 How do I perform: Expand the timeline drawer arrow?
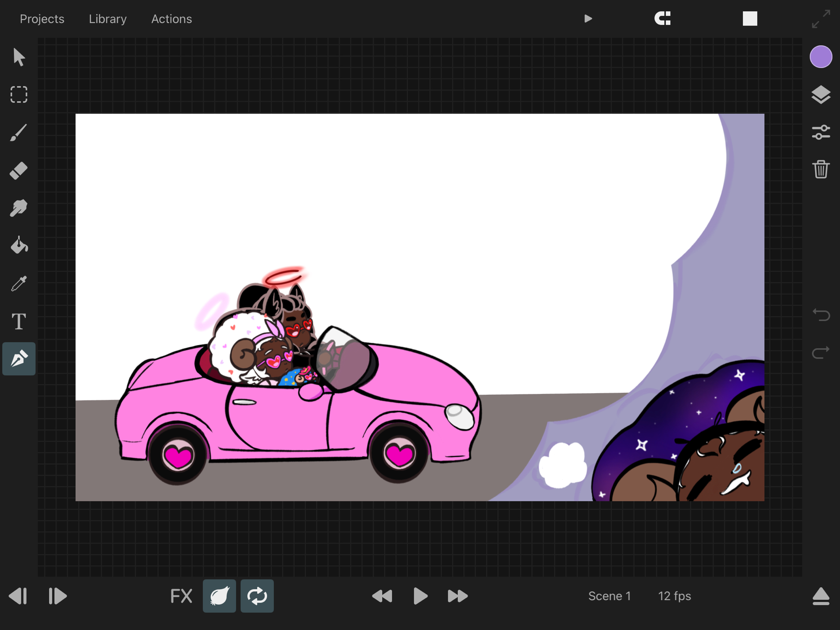pyautogui.click(x=821, y=596)
